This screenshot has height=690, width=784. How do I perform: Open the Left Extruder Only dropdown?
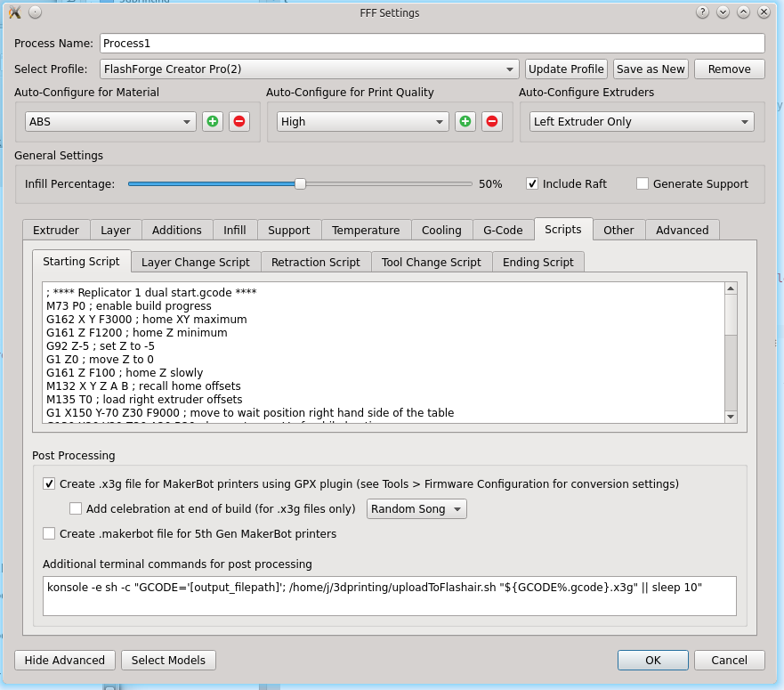coord(642,122)
